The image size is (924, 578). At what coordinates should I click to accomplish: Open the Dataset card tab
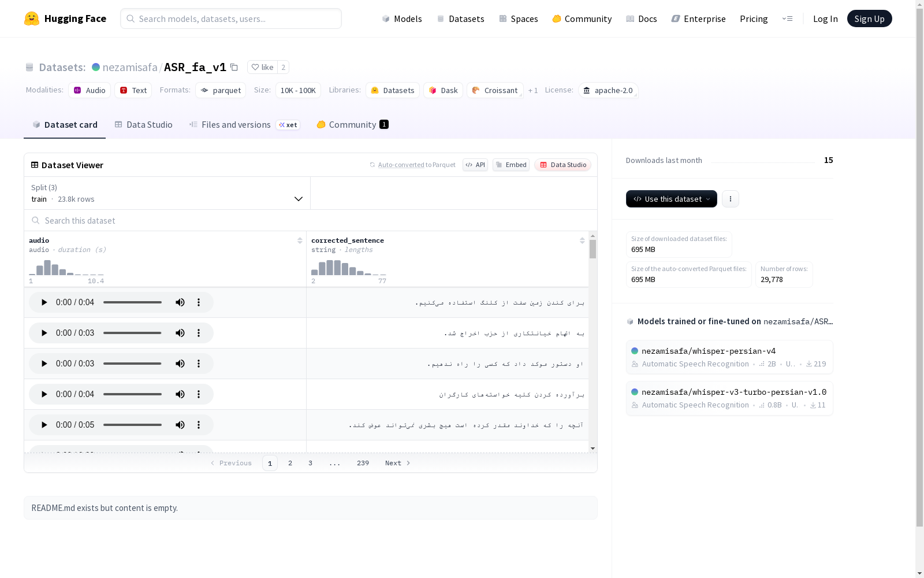tap(65, 125)
